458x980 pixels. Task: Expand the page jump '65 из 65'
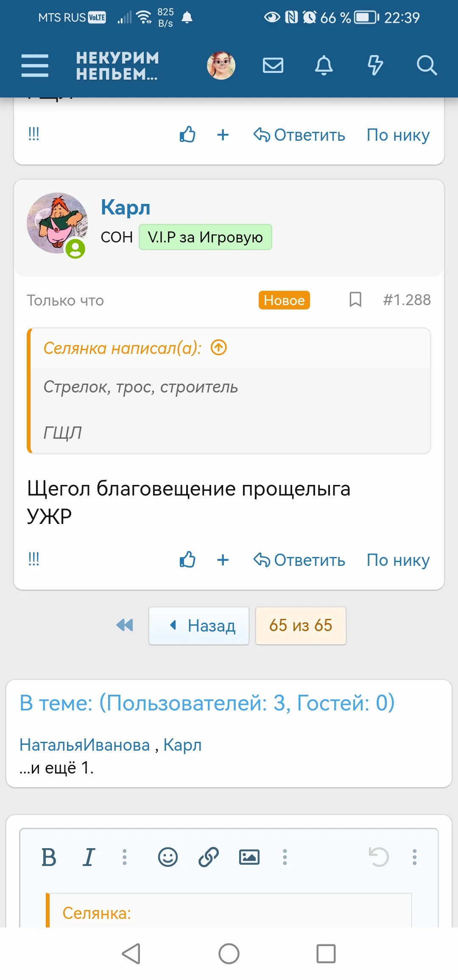[300, 626]
